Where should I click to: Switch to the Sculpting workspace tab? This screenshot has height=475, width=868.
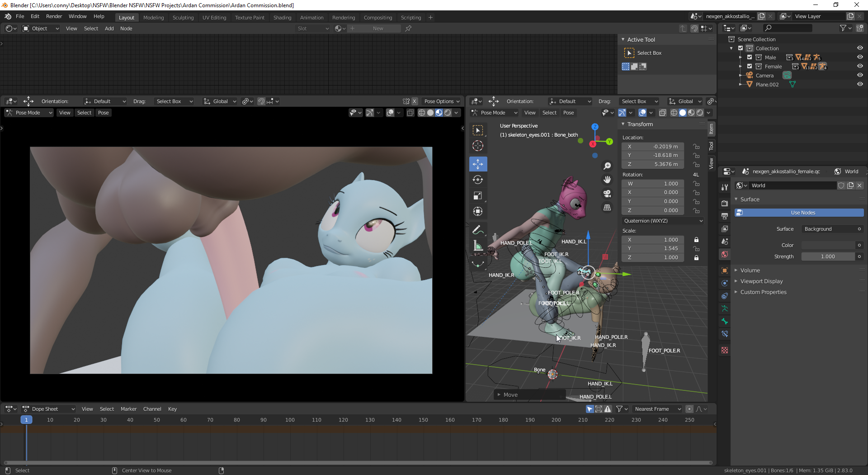[x=183, y=18]
